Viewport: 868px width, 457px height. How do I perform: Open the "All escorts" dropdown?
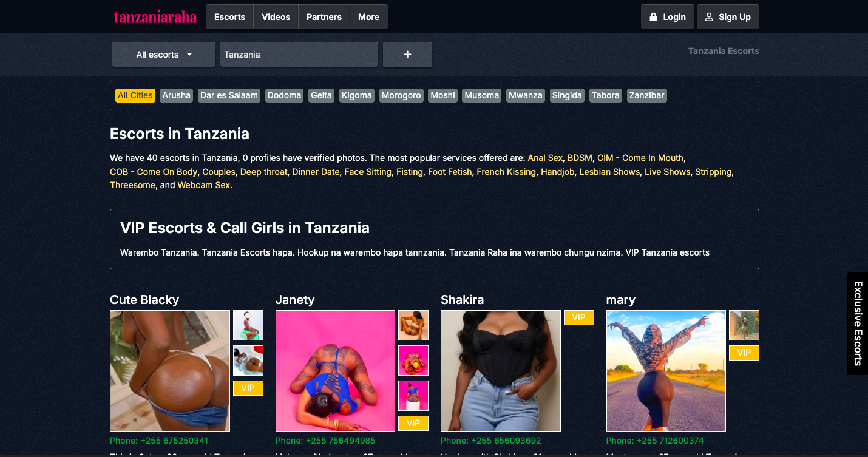pyautogui.click(x=163, y=54)
